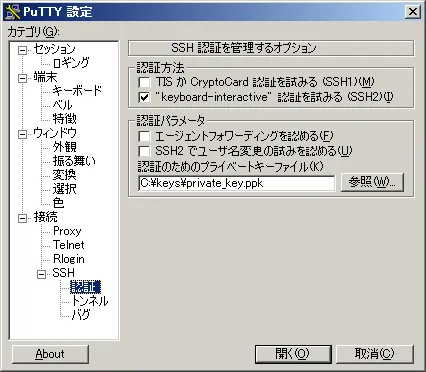
Task: Close the PuTTY 設定 window
Action: tap(413, 12)
